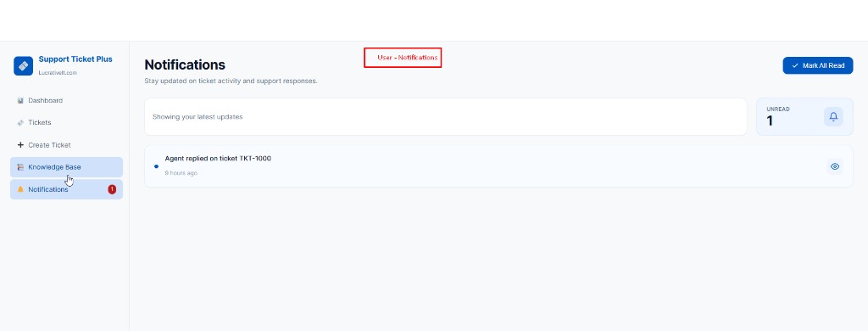Click the Support Ticket Plus logo icon
Image resolution: width=868 pixels, height=331 pixels.
[x=23, y=65]
